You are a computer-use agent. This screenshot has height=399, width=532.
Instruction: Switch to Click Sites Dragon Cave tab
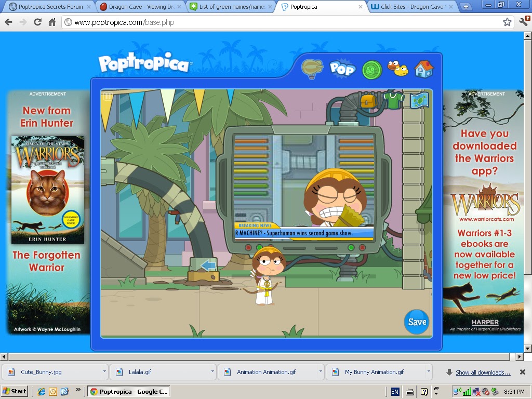[x=412, y=7]
